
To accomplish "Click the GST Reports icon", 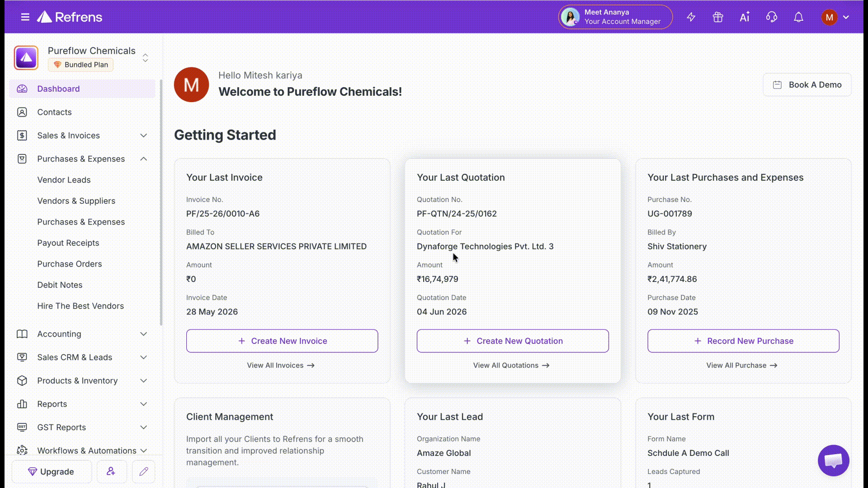I will [x=22, y=427].
